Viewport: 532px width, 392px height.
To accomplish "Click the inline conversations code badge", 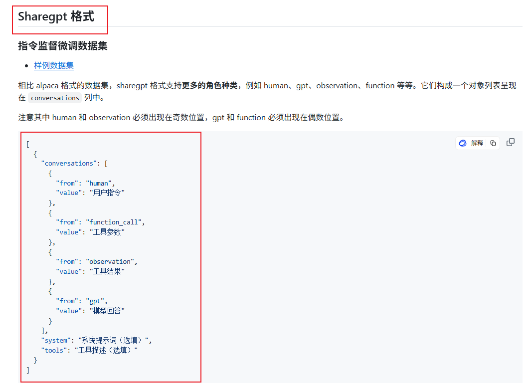I will [55, 98].
